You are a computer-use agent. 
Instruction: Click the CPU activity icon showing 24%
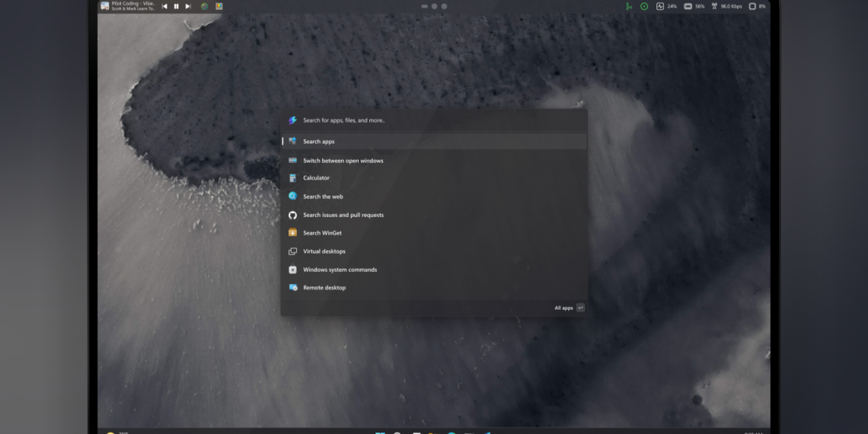coord(660,6)
